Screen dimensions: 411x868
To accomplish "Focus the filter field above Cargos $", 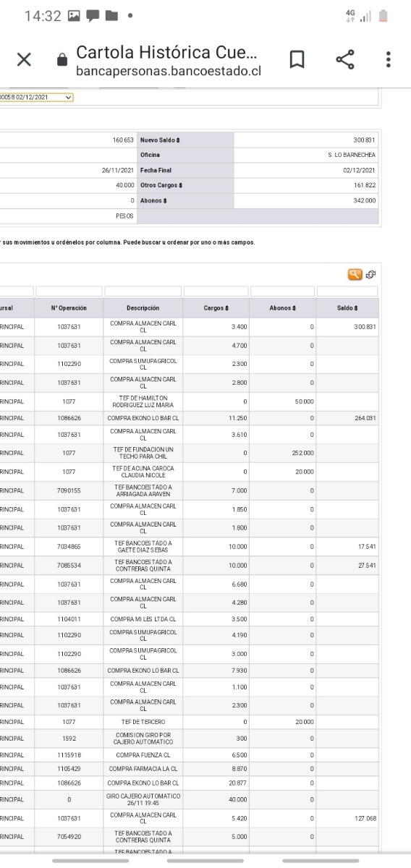I will coord(216,291).
